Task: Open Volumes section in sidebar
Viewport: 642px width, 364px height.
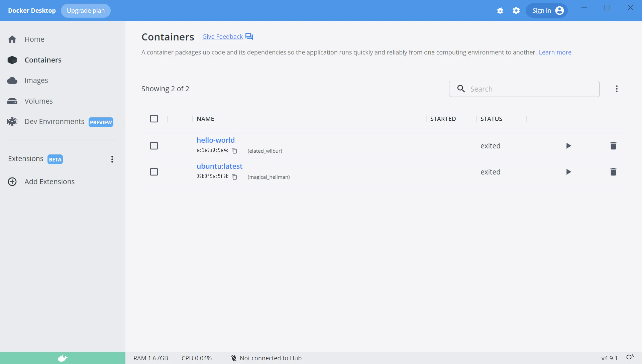Action: pos(38,101)
